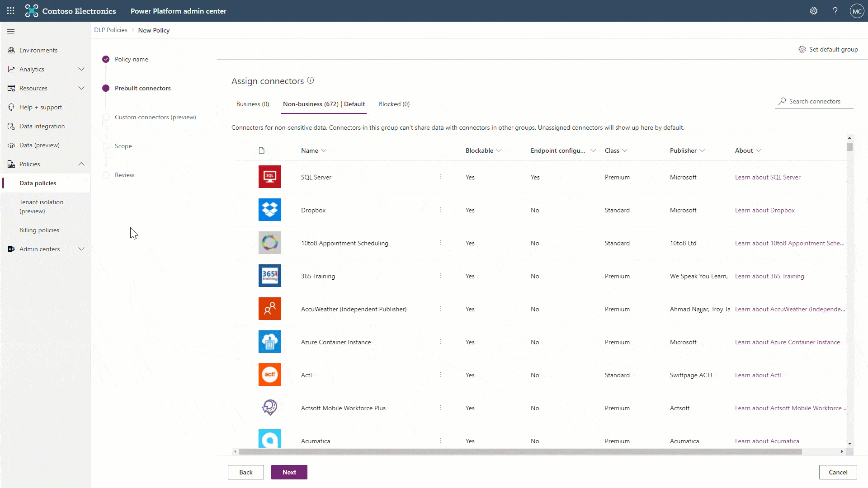The image size is (868, 488).
Task: Select the document filter icon above connectors
Action: (x=261, y=150)
